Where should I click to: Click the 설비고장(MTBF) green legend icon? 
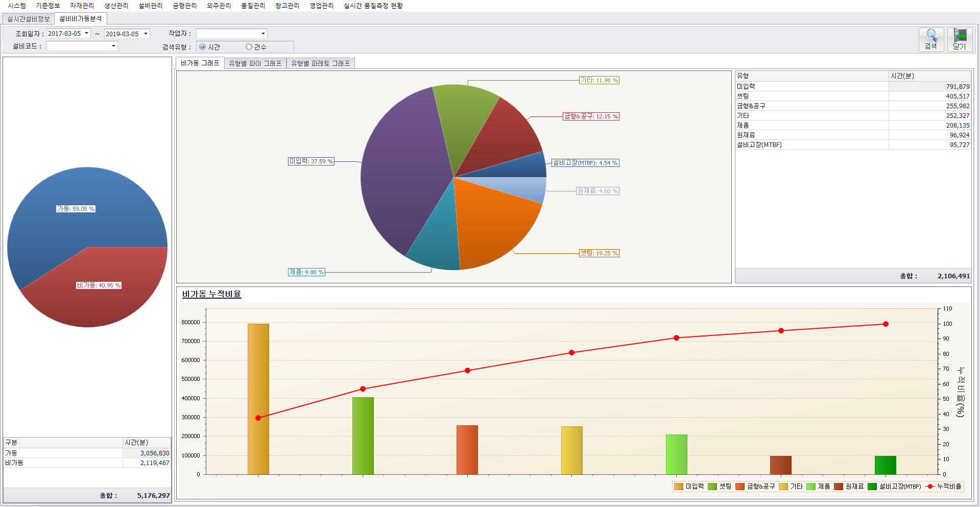coord(872,487)
